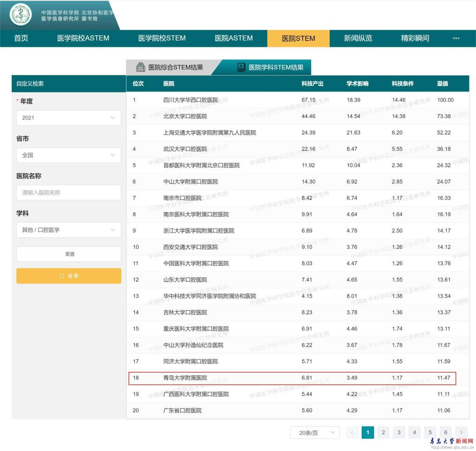Open 新闻纵览 in the navigation bar
The width and height of the screenshot is (476, 451).
click(358, 39)
